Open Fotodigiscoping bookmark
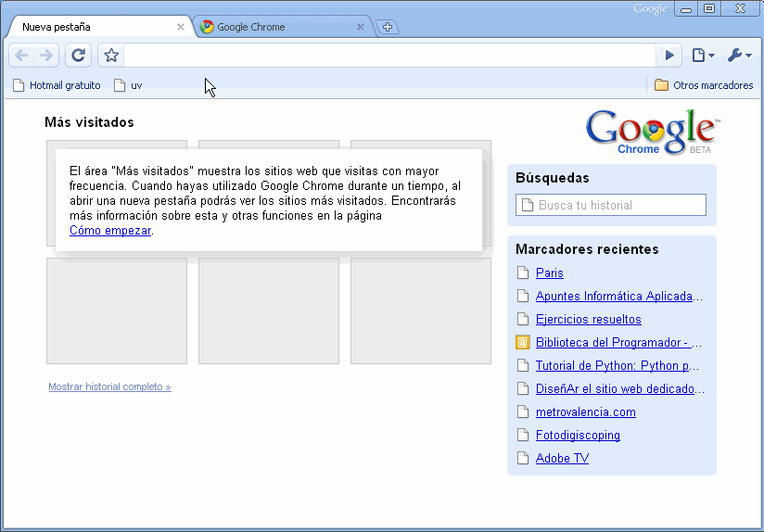764x532 pixels. point(578,435)
